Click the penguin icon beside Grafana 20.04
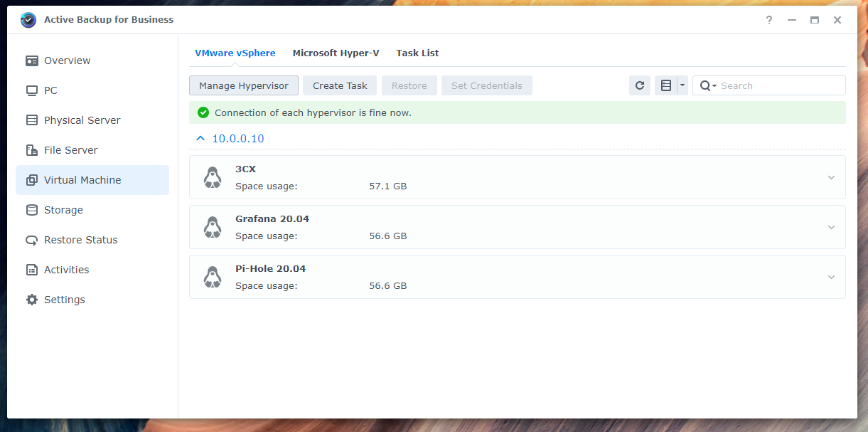The height and width of the screenshot is (432, 868). [x=212, y=227]
